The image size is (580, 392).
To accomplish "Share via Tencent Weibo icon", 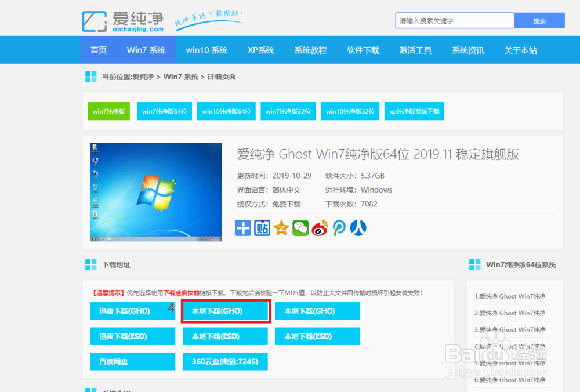I will pyautogui.click(x=339, y=228).
